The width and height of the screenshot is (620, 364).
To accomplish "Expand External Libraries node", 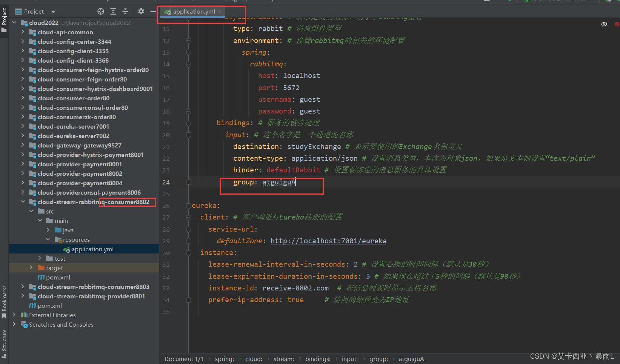I will pos(14,315).
